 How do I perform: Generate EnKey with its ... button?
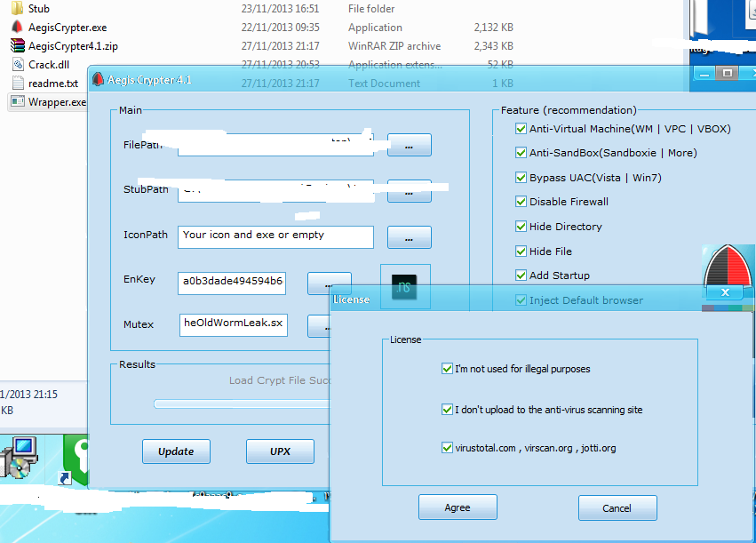pos(330,283)
